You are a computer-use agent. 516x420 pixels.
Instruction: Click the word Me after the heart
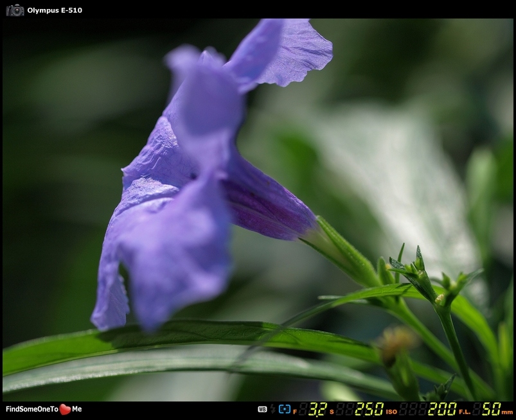click(77, 409)
